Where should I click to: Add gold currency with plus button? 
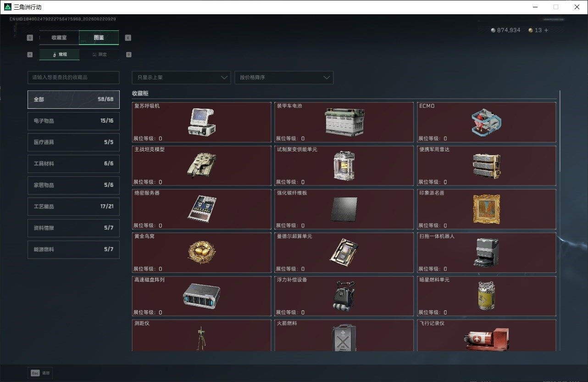(x=546, y=30)
